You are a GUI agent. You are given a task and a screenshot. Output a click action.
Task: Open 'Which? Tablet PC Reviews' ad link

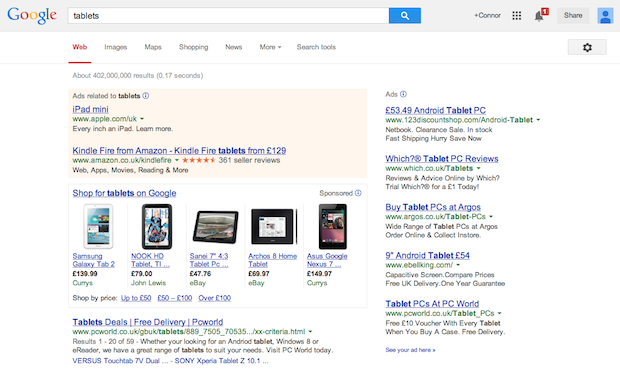click(x=442, y=159)
